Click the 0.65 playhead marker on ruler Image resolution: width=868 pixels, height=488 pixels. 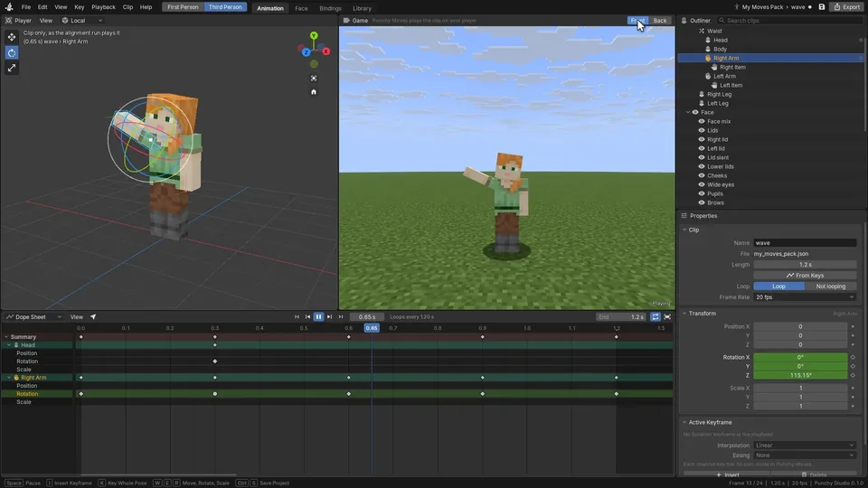pos(372,328)
